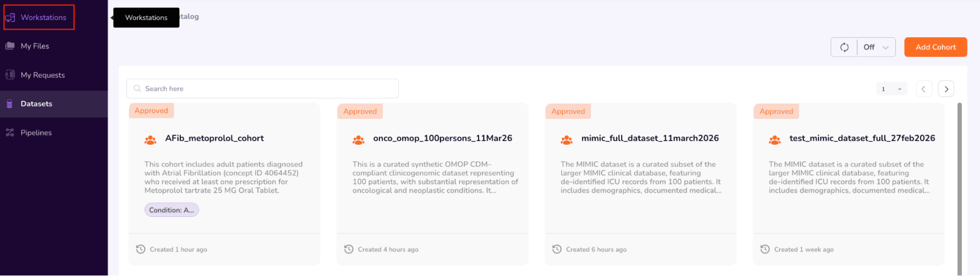Click the Workstations sidebar icon
Image resolution: width=980 pixels, height=276 pixels.
click(x=10, y=18)
